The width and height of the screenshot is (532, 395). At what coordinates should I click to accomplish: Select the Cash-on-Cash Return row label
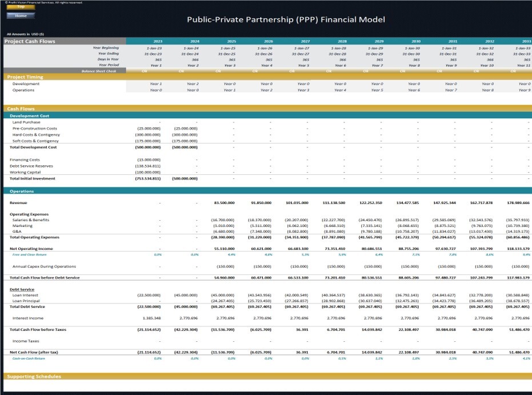click(x=30, y=359)
